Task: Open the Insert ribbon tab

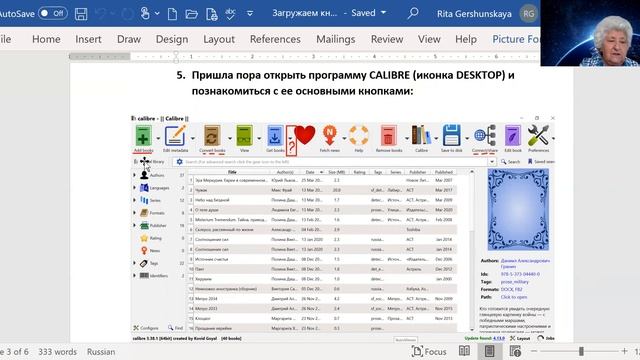Action: (x=88, y=39)
